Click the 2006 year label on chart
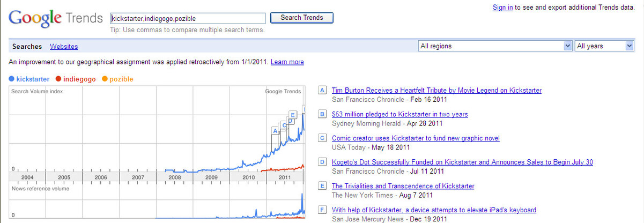Viewport: 644px width, 223px height. [101, 177]
